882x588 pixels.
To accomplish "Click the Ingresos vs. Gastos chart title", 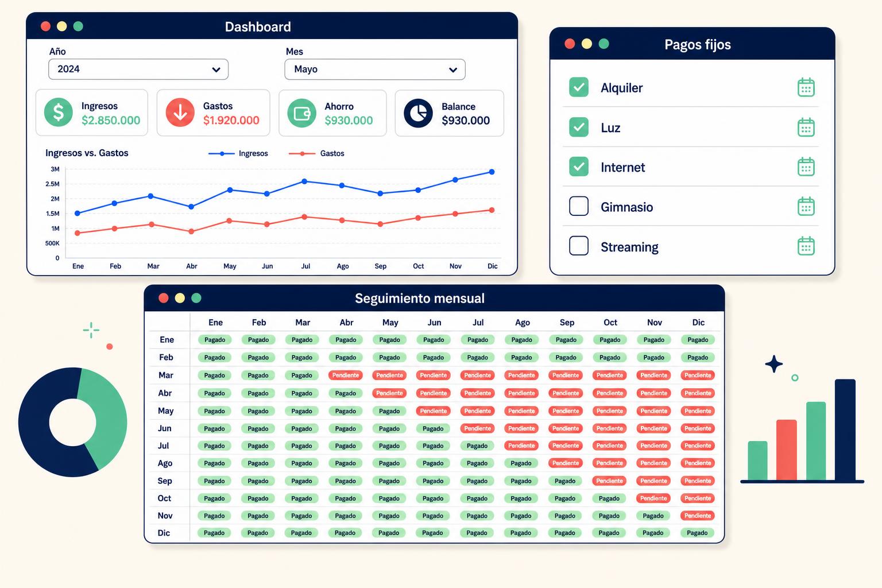I will 87,153.
